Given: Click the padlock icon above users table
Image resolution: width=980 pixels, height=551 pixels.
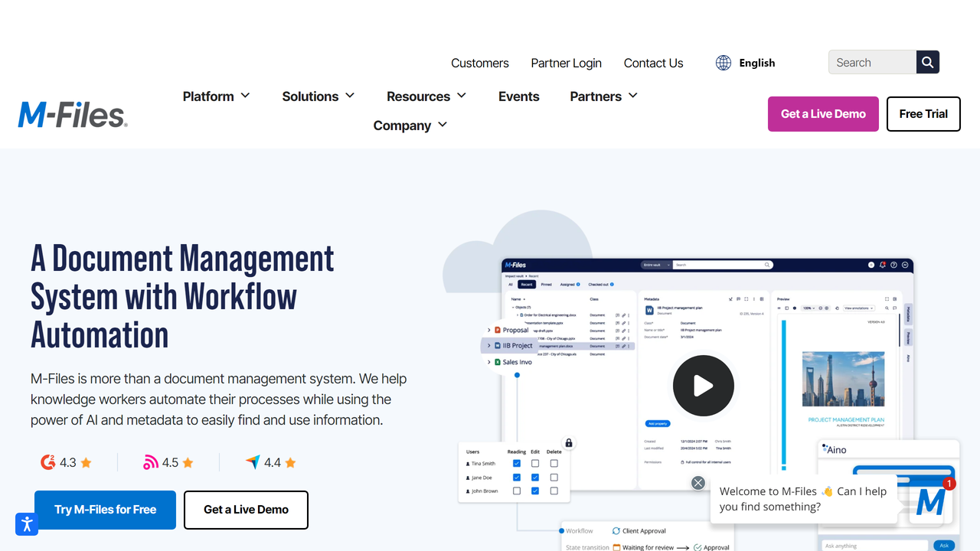Looking at the screenshot, I should (569, 443).
